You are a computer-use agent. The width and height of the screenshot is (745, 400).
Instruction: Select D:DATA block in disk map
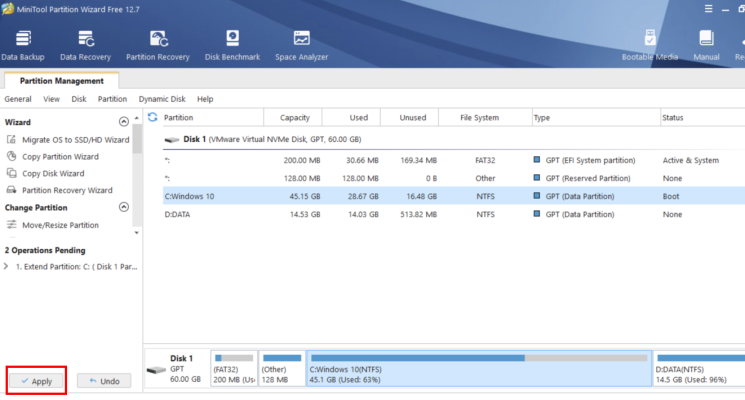(699, 369)
